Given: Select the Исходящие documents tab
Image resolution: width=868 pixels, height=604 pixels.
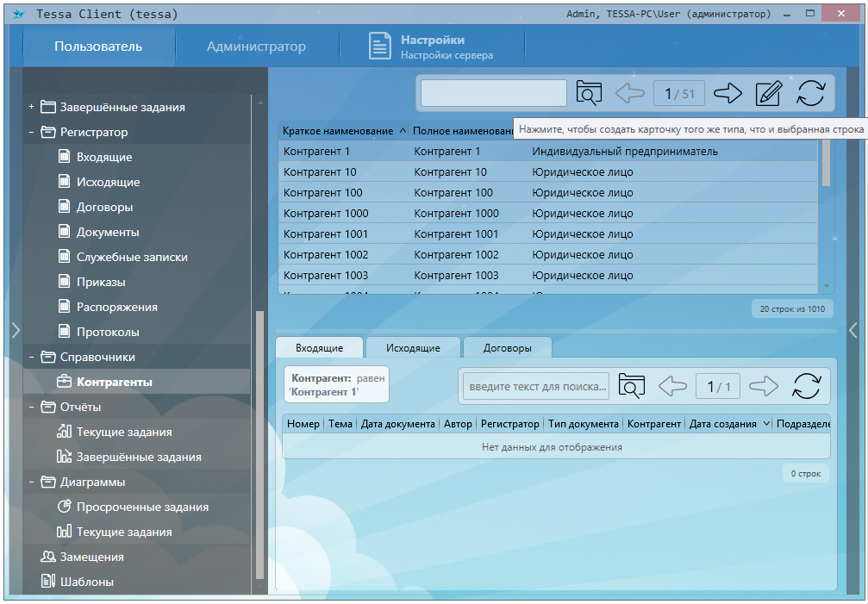Looking at the screenshot, I should [413, 348].
